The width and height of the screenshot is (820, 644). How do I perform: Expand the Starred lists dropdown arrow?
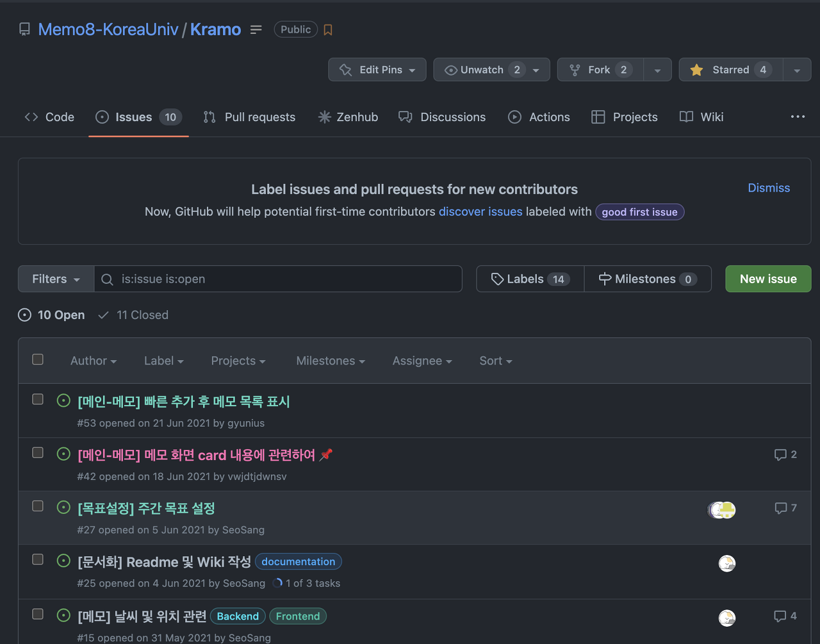pyautogui.click(x=797, y=70)
